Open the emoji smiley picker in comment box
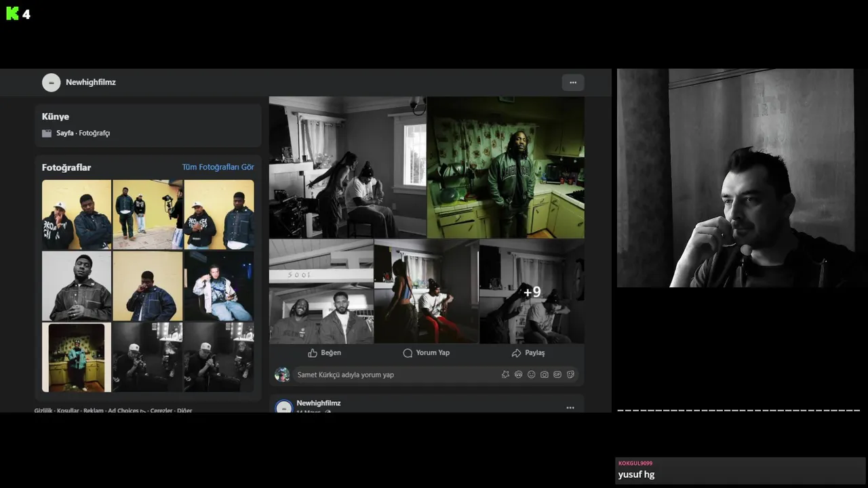Image resolution: width=868 pixels, height=488 pixels. [x=531, y=374]
